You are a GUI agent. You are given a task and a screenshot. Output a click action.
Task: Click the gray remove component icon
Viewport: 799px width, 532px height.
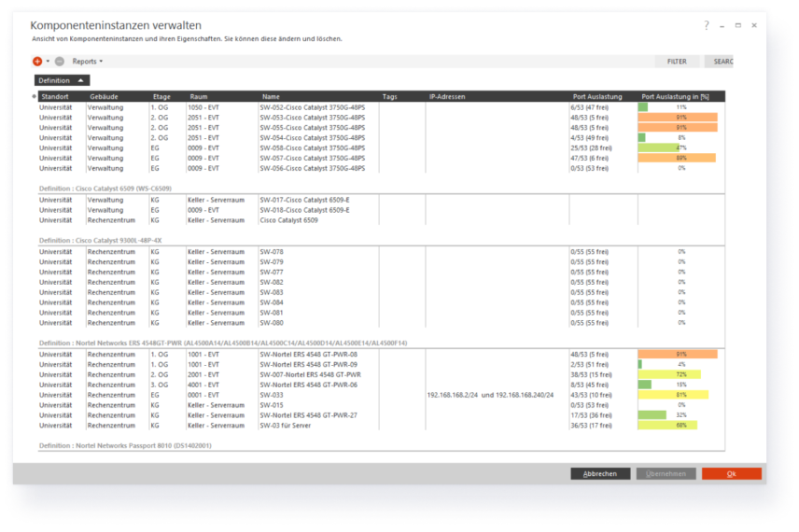pyautogui.click(x=60, y=62)
